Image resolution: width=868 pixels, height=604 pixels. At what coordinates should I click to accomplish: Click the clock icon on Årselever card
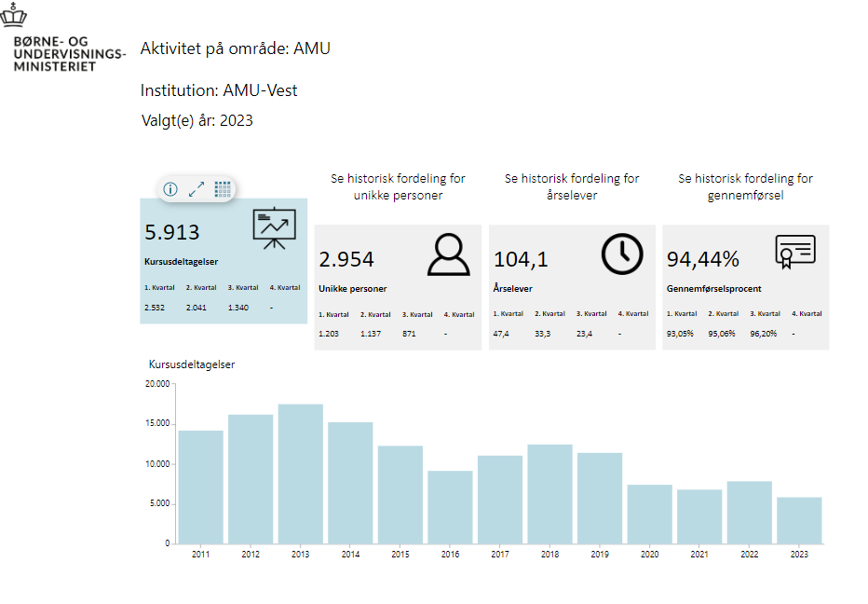pyautogui.click(x=622, y=254)
